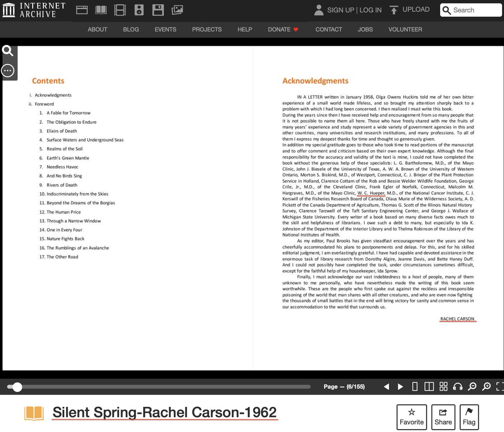Open the Software floppy disk icon
504x432 pixels.
[158, 10]
